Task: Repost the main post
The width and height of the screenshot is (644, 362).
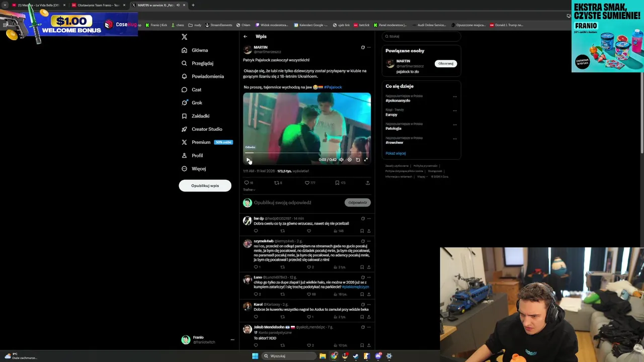Action: 278,183
